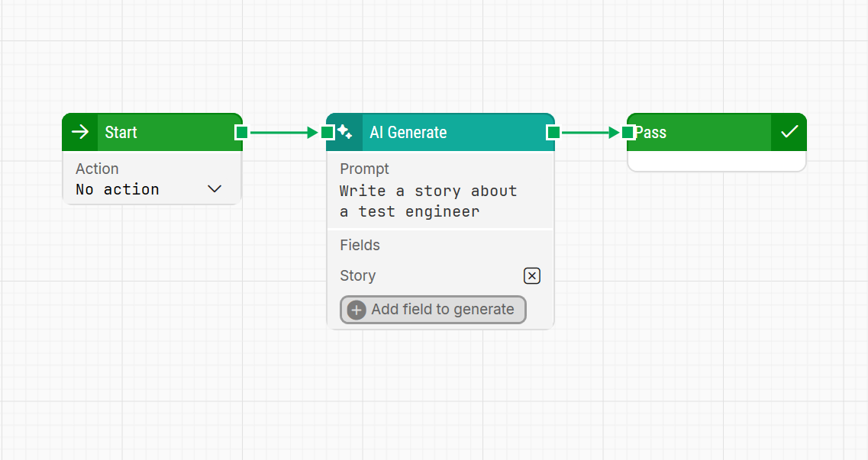
Task: Select the AI Generate node header title
Action: coord(408,132)
